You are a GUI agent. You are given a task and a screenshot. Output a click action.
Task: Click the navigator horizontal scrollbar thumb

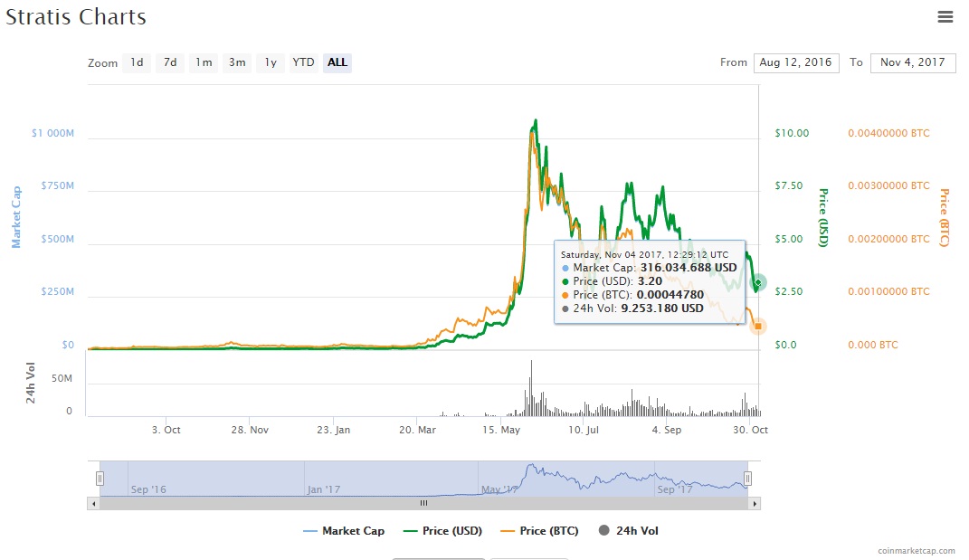pyautogui.click(x=424, y=504)
